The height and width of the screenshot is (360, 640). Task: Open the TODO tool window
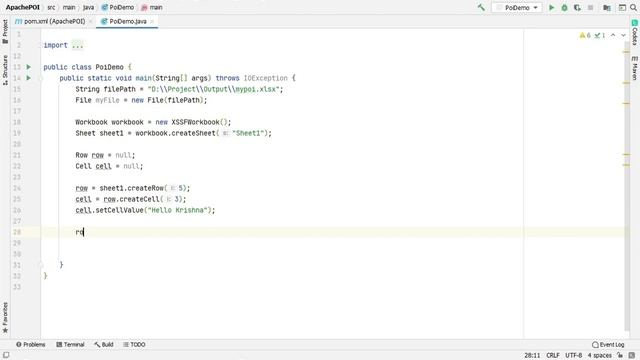[134, 344]
